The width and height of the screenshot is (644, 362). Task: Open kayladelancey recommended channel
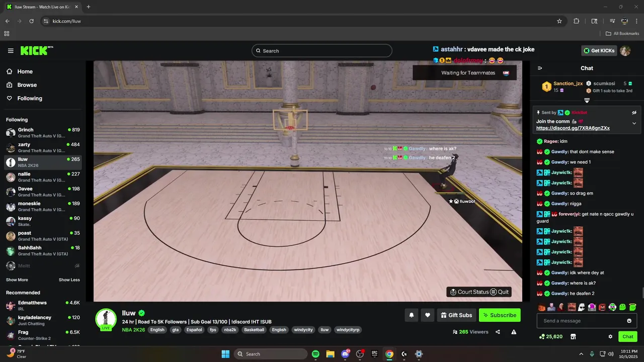coord(43,320)
